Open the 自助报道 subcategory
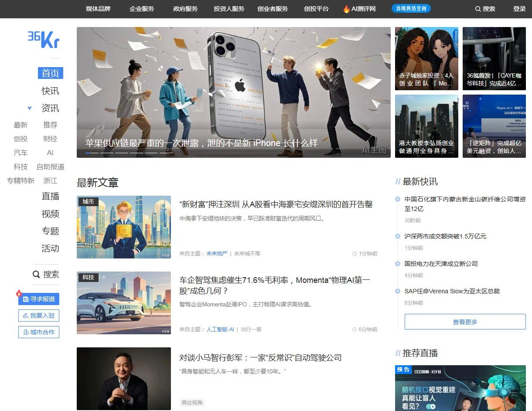The width and height of the screenshot is (532, 411). click(50, 167)
